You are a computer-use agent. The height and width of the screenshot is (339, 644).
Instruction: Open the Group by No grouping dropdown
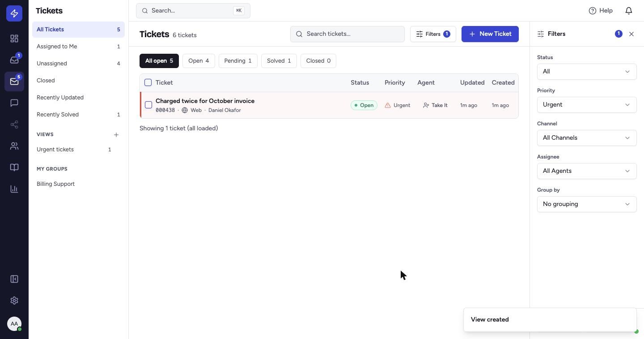587,204
